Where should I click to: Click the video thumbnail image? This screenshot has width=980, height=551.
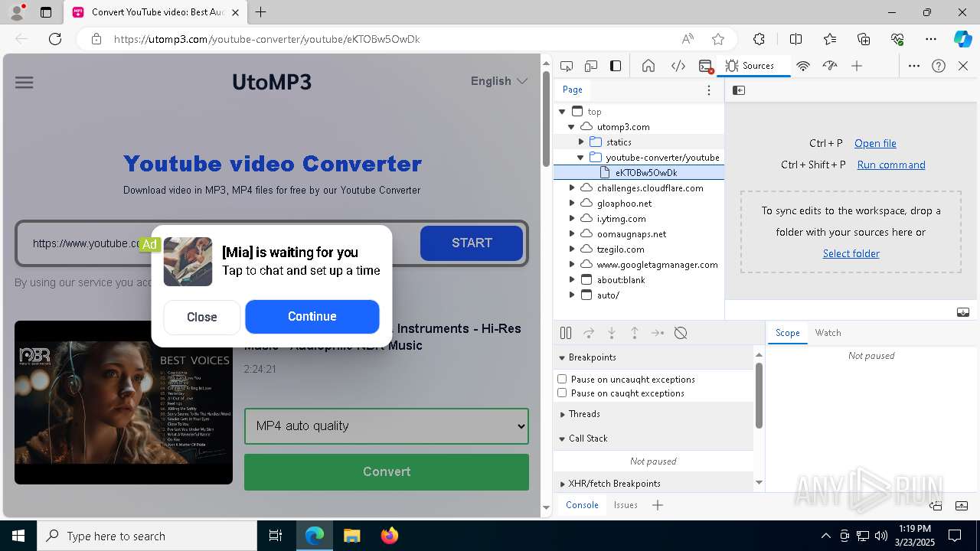pyautogui.click(x=123, y=403)
